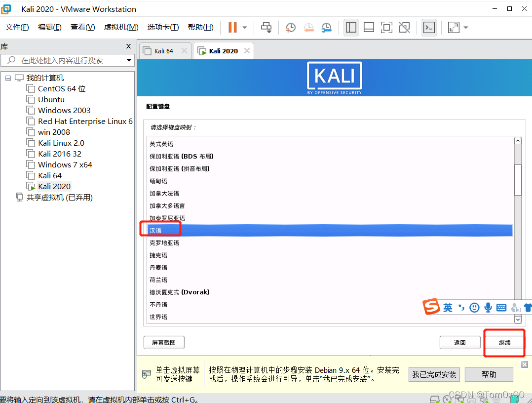532x403 pixels.
Task: Open the console view
Action: 429,28
